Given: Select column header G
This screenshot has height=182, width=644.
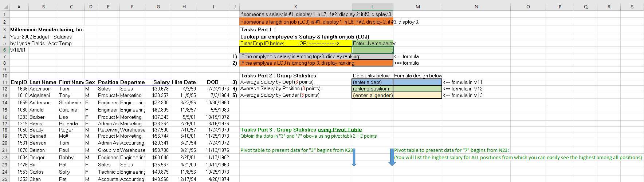Looking at the screenshot, I should coord(158,7).
